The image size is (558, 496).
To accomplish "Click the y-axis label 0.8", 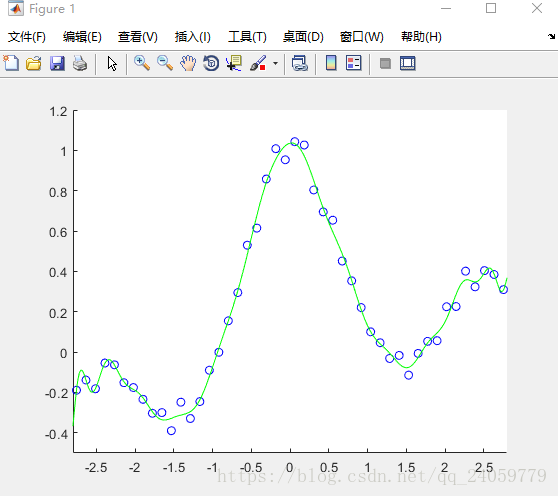I will (58, 192).
